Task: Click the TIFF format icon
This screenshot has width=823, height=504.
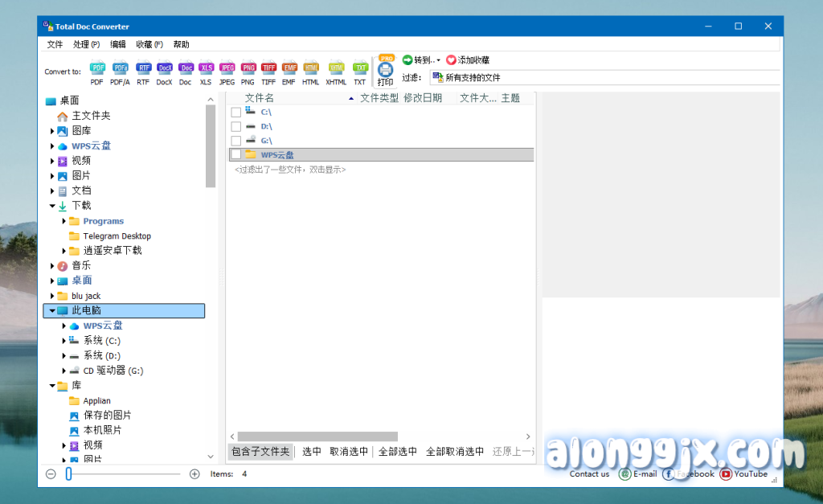Action: 268,70
